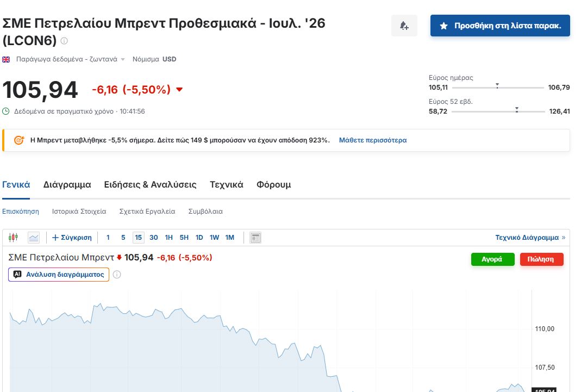Select the 1H chart interval

tap(168, 238)
